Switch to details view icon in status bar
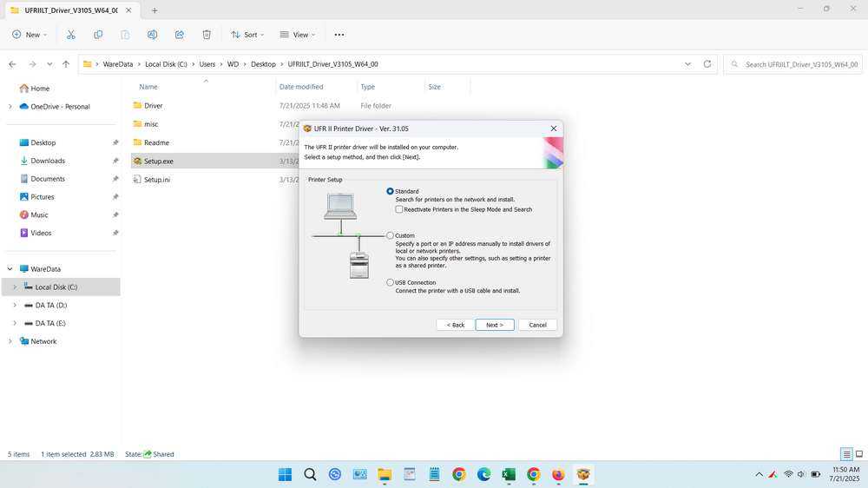Viewport: 868px width, 488px height. (x=846, y=454)
